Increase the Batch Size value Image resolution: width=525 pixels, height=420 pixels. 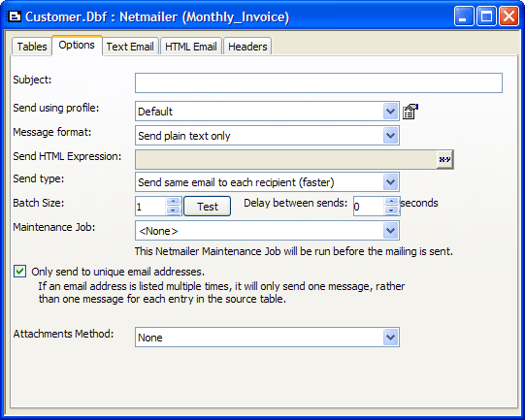(173, 202)
